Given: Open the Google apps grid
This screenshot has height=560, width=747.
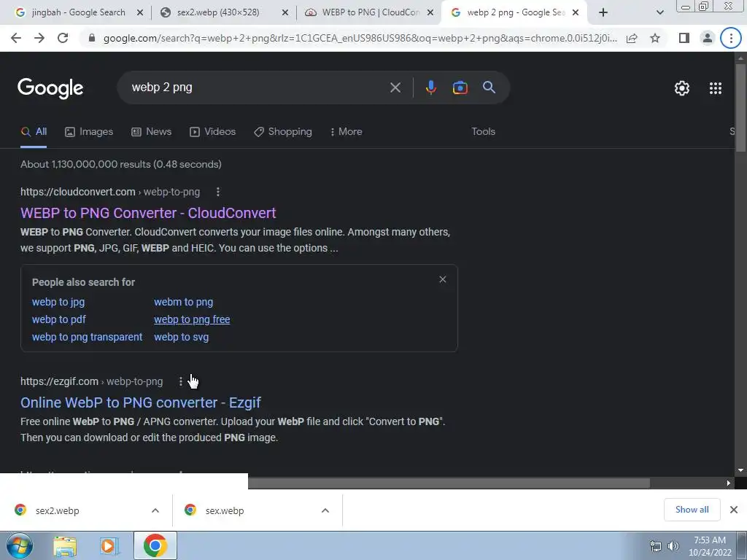Looking at the screenshot, I should 715,88.
